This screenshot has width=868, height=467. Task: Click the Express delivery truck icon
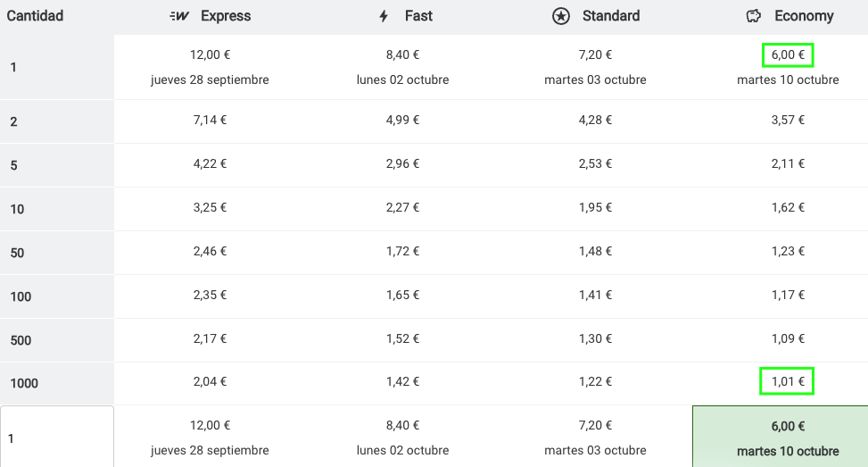coord(179,16)
